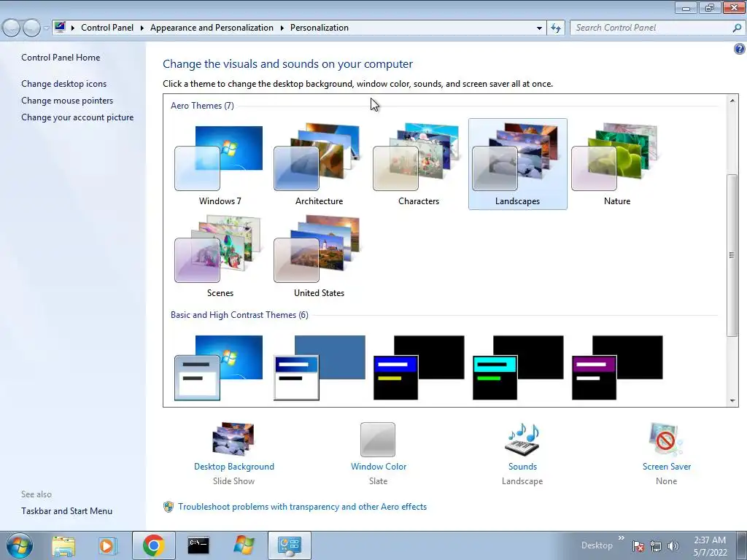Screen dimensions: 747x560
Task: Select the Windows 7 Aero theme
Action: click(x=220, y=164)
